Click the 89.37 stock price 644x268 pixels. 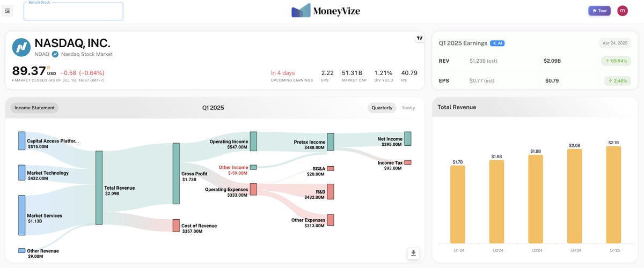(x=29, y=71)
